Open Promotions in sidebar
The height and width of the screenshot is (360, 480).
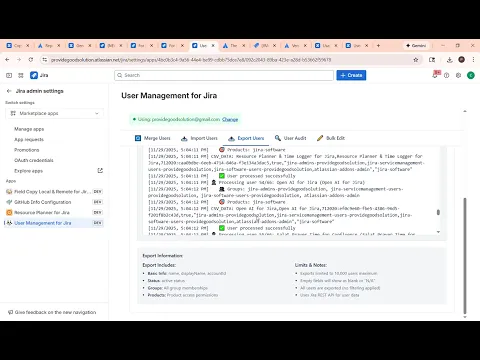click(x=27, y=150)
